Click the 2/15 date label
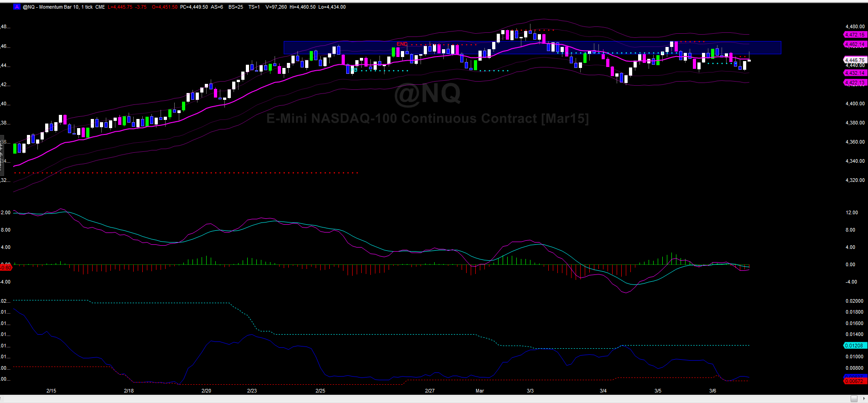This screenshot has width=868, height=403. pos(51,391)
